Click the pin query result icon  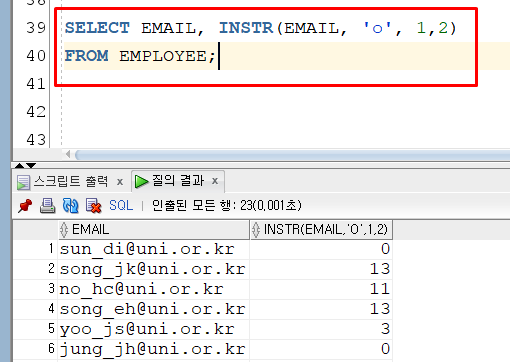tap(25, 206)
